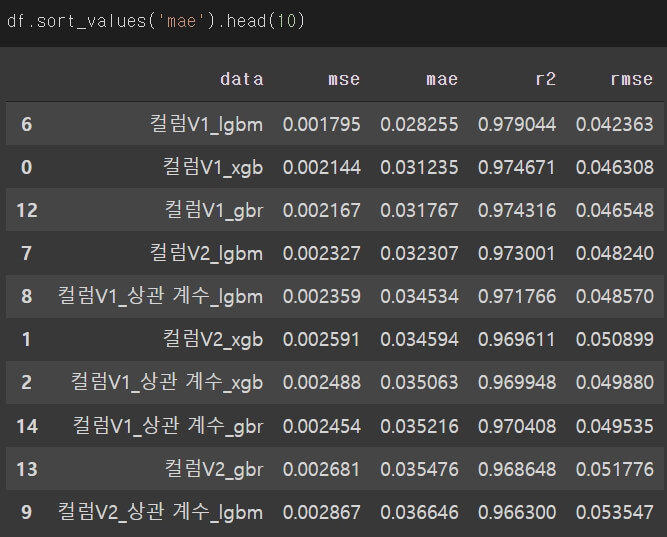Click mse value 0.002591
667x537 pixels.
coord(322,340)
